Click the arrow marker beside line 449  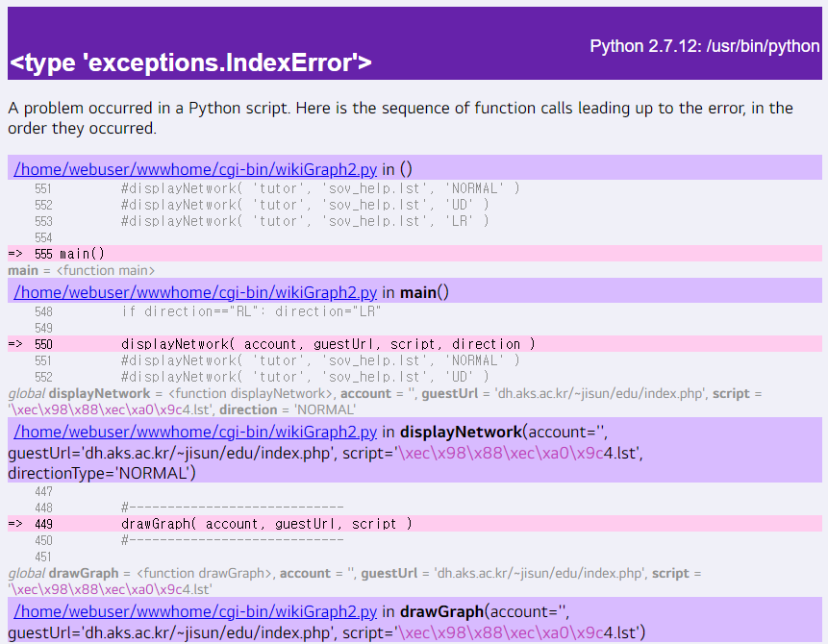15,524
